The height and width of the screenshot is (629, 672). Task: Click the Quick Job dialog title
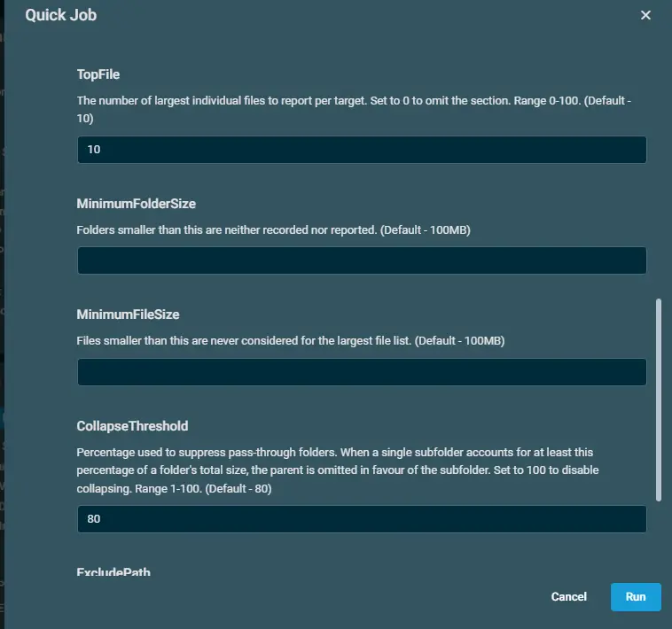[x=61, y=15]
